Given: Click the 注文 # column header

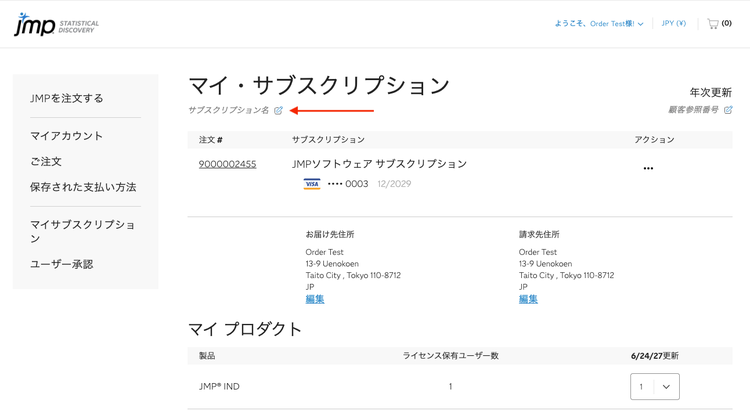Looking at the screenshot, I should (211, 140).
